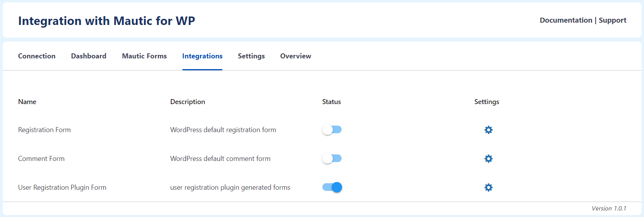
Task: Enable the Comment Form integration toggle
Action: click(x=332, y=159)
